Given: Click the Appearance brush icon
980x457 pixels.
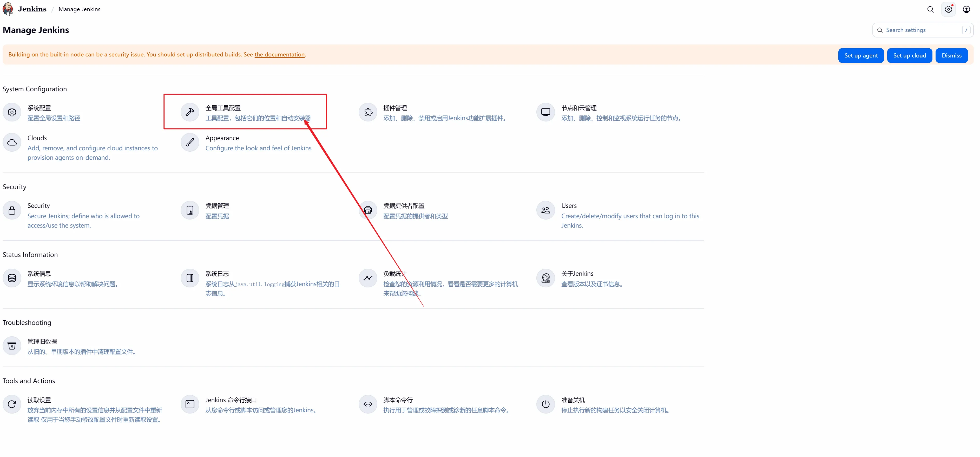Looking at the screenshot, I should [x=190, y=143].
